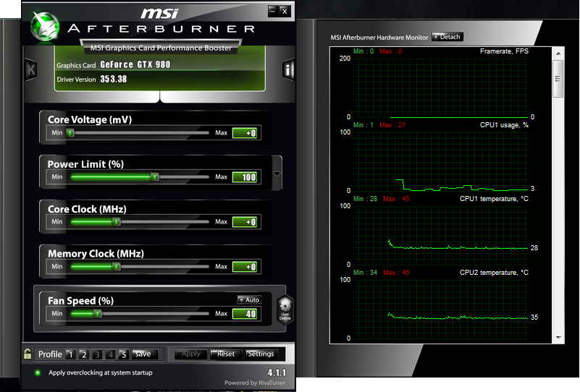Click the driver version 353.38 text

coord(113,79)
